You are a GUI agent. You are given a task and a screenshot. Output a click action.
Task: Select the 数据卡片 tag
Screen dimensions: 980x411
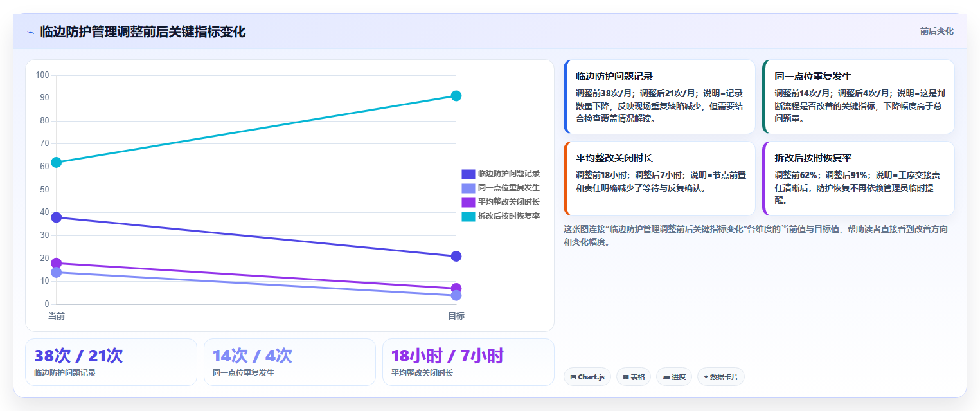pyautogui.click(x=721, y=377)
